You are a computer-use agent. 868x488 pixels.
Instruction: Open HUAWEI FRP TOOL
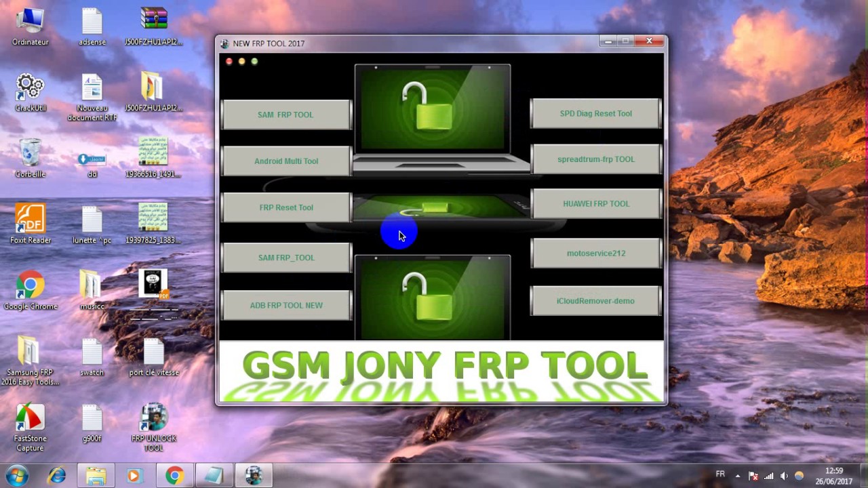point(595,203)
